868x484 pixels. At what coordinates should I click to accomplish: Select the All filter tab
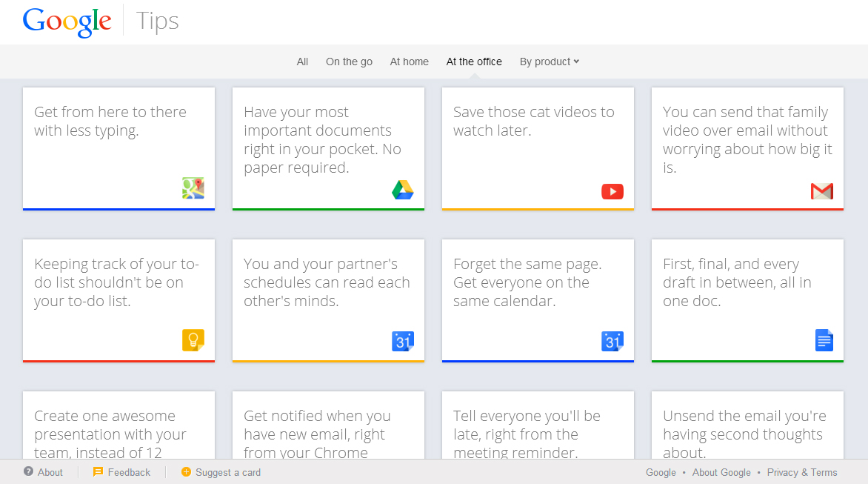point(302,62)
